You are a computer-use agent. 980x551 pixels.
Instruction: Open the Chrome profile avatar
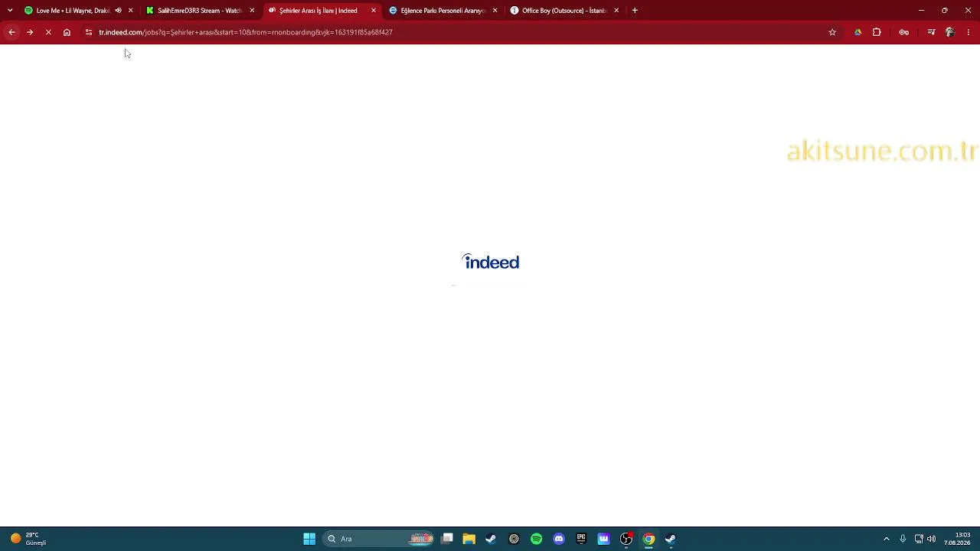point(950,32)
